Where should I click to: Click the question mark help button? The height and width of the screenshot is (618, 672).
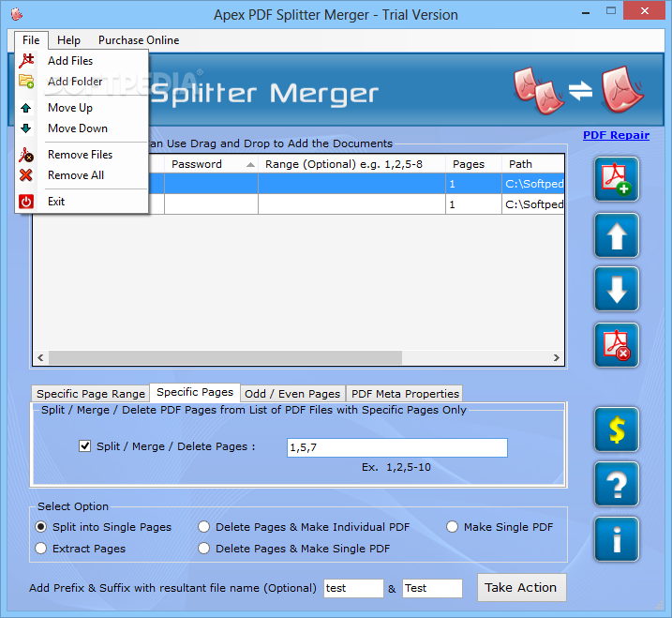[x=617, y=484]
